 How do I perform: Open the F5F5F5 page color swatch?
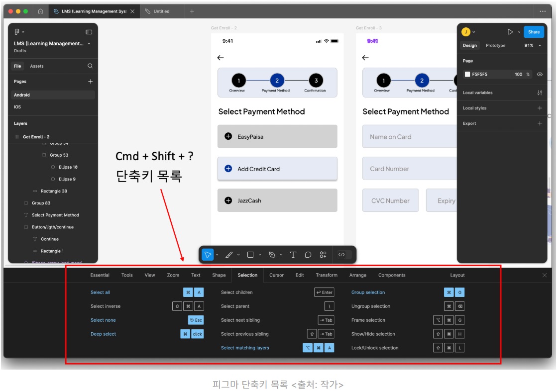pos(467,74)
